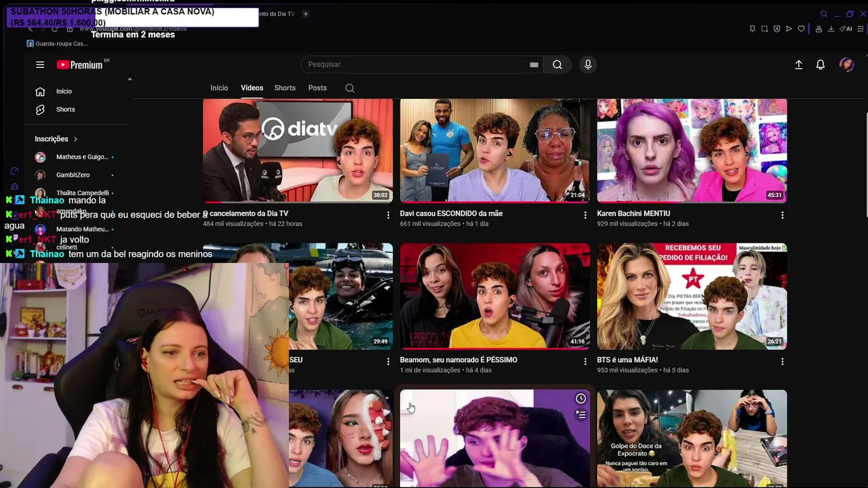868x488 pixels.
Task: Open options for 'Karen Bachini MENTIU'
Action: click(782, 215)
